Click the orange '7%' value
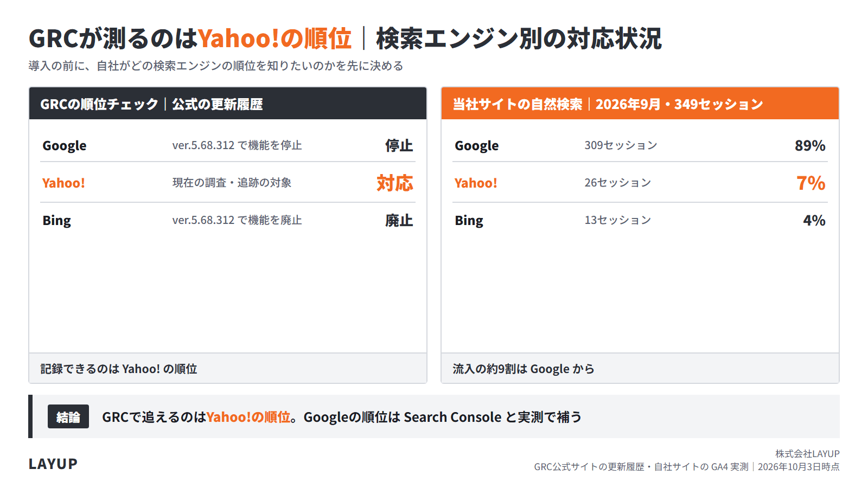The image size is (868, 488). (x=811, y=183)
